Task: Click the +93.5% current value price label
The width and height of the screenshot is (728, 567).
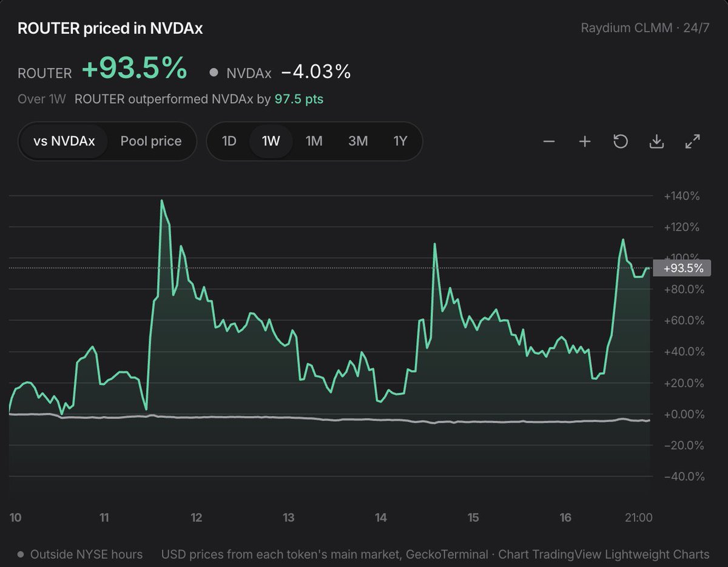Action: pos(684,268)
